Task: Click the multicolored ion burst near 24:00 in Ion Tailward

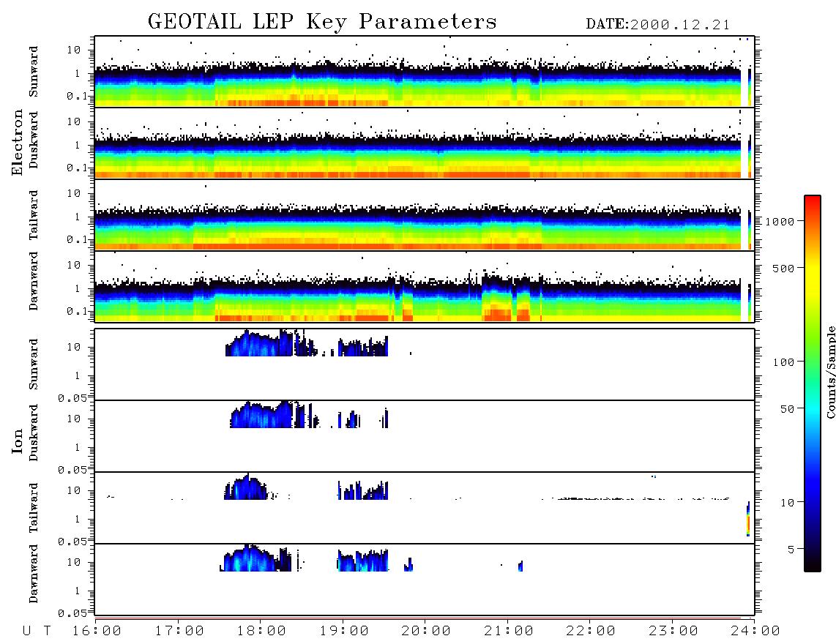Action: (x=748, y=520)
